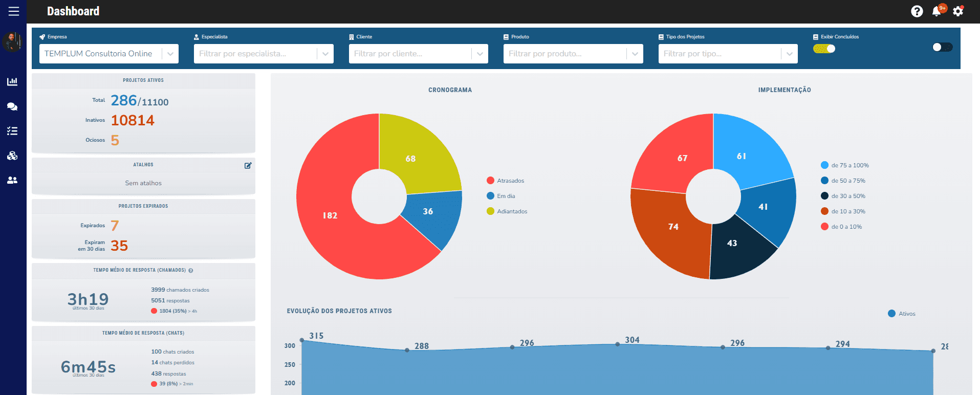Open the chats bubbles sidebar icon
This screenshot has width=980, height=395.
coord(12,106)
